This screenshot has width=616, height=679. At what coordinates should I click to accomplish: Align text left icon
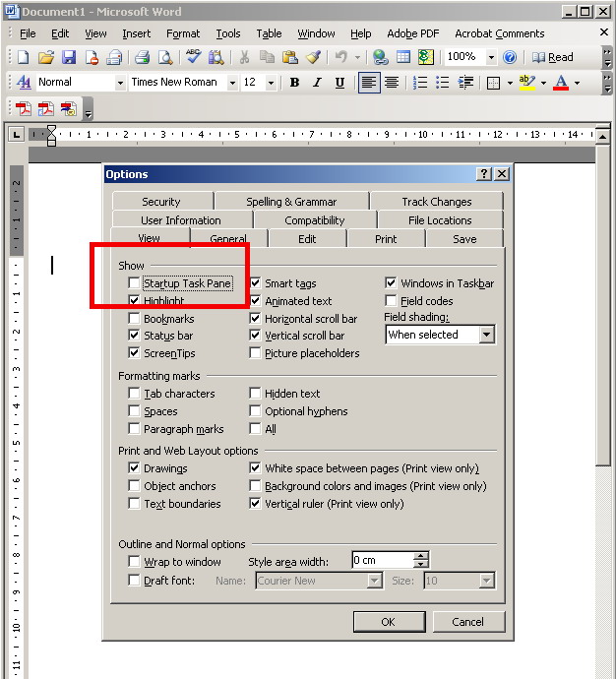point(369,83)
